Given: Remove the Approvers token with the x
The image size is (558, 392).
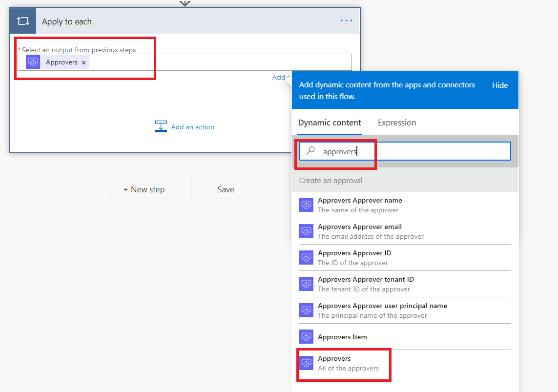Looking at the screenshot, I should 84,62.
